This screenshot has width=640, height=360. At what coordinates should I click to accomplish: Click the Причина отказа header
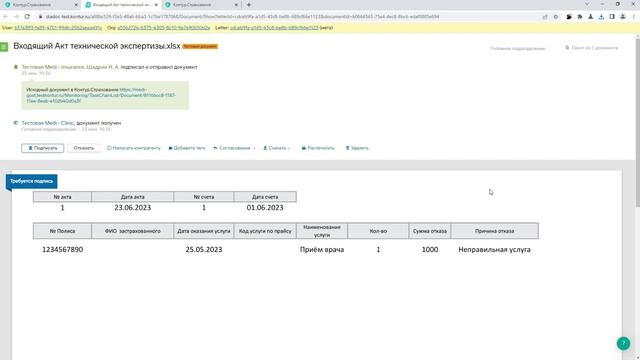tap(495, 231)
